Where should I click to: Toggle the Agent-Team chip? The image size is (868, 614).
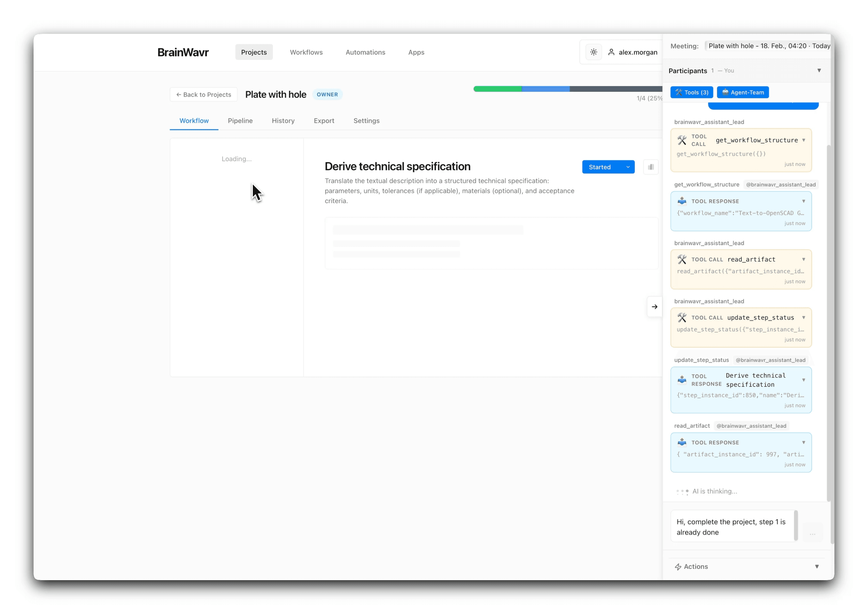click(x=742, y=92)
